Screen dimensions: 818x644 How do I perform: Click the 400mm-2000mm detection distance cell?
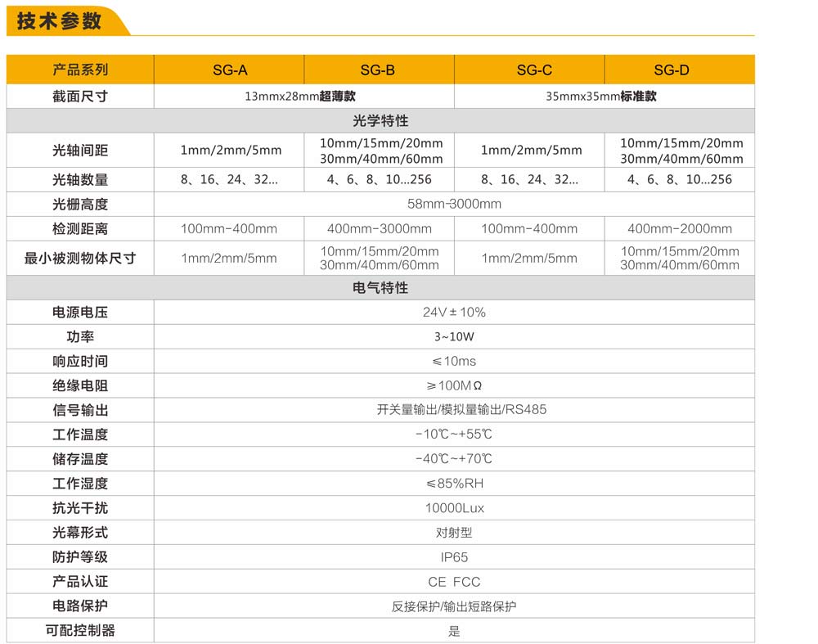[x=679, y=229]
